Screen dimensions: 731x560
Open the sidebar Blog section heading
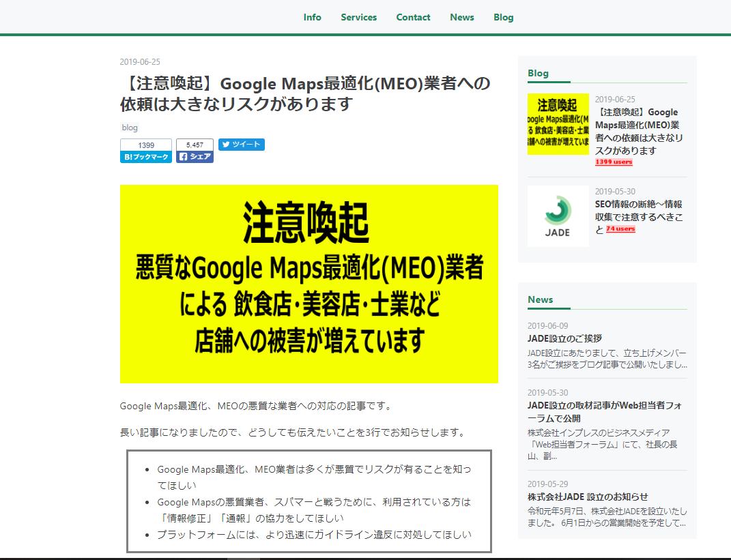538,73
